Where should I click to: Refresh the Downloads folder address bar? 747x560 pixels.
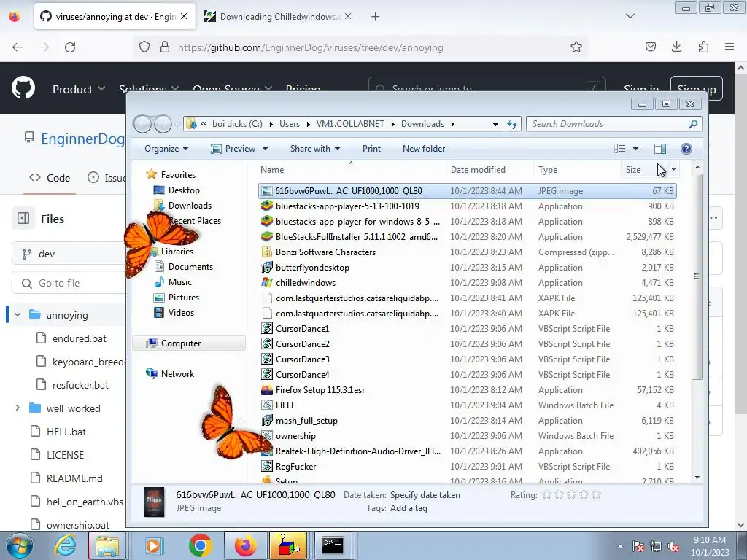point(512,124)
